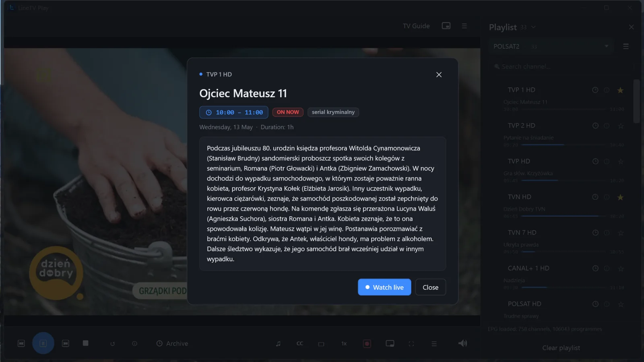Toggle picture-in-picture icon next to TV Guide
This screenshot has height=362, width=644.
point(446,26)
